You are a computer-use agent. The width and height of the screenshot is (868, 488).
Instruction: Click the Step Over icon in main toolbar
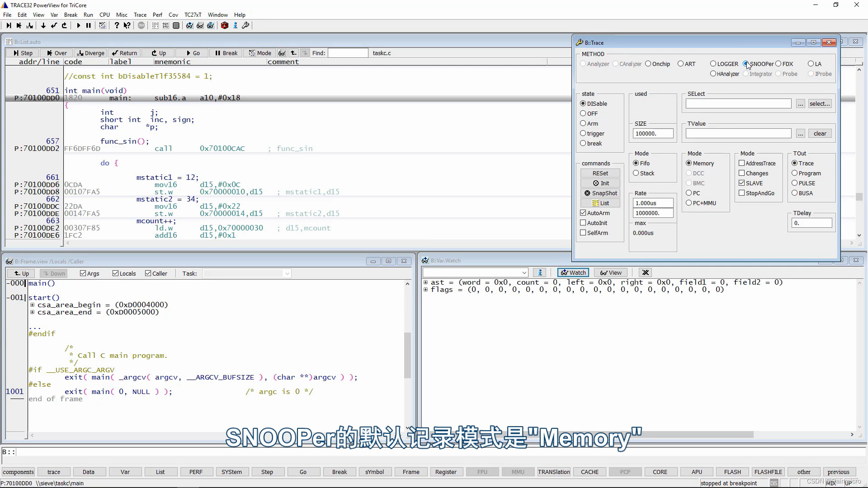tap(19, 26)
